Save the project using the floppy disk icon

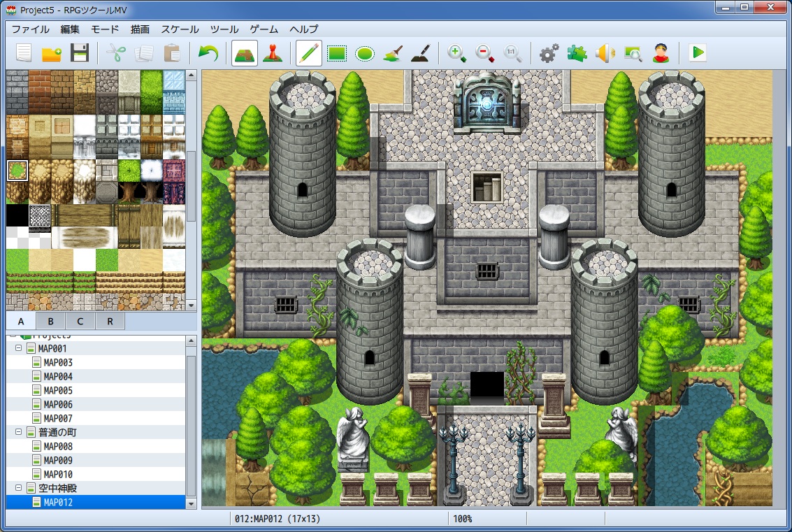click(79, 53)
